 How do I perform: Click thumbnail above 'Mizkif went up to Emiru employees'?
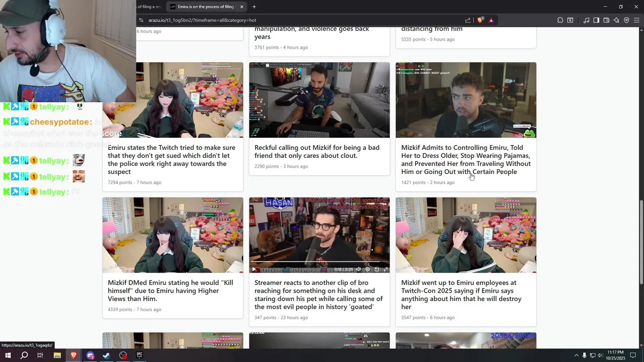tap(466, 235)
